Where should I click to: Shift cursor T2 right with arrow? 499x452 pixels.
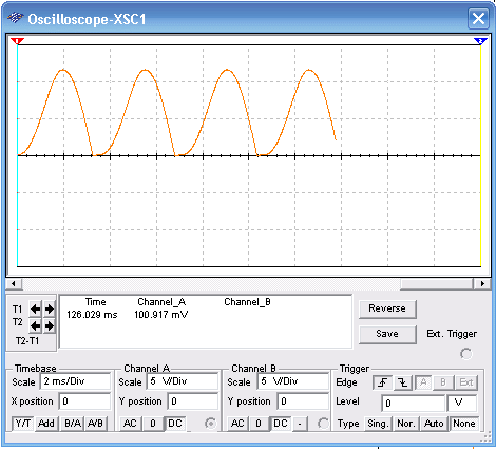(49, 326)
